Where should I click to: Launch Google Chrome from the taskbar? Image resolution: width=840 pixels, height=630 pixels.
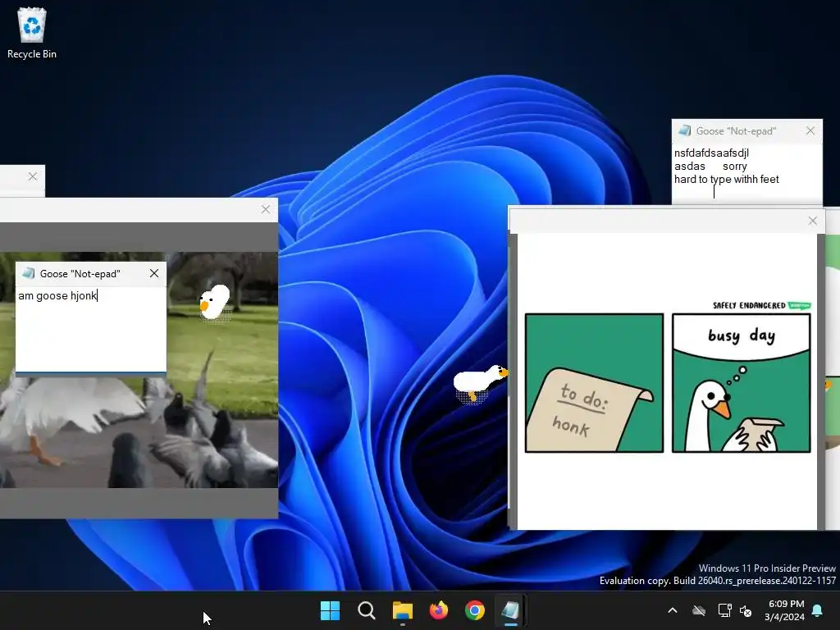(475, 610)
